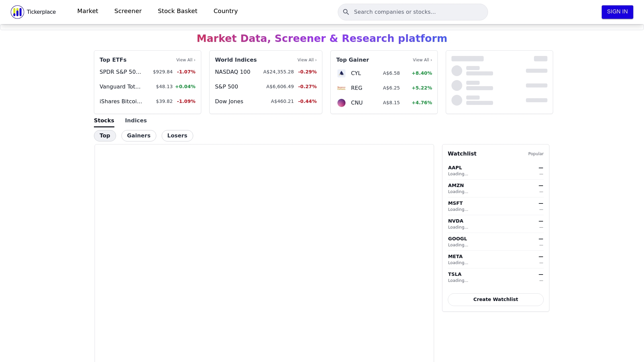Select NVDA in the Watchlist
The image size is (644, 362).
click(455, 221)
